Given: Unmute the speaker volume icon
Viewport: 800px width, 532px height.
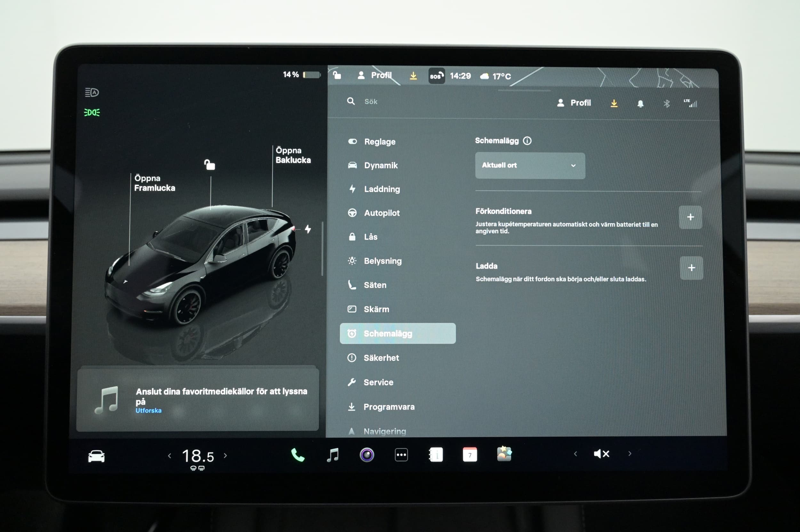Looking at the screenshot, I should click(x=602, y=454).
